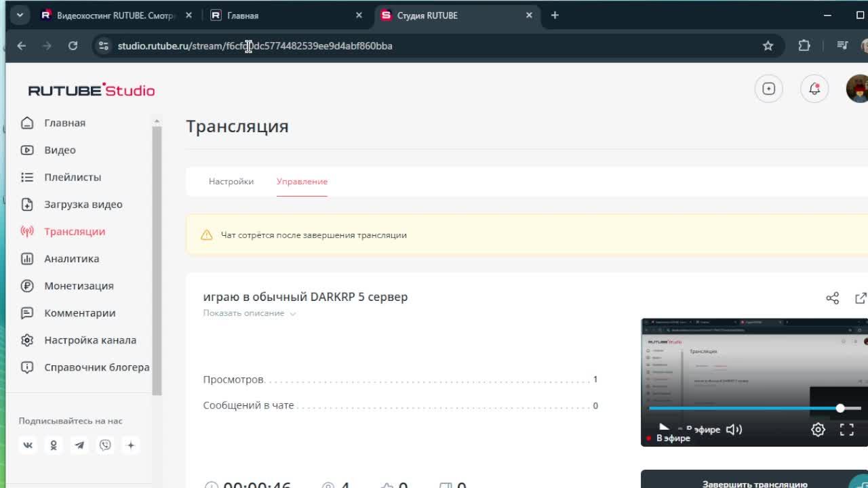Image resolution: width=868 pixels, height=488 pixels.
Task: Open the browser extensions puzzle icon
Action: tap(804, 45)
